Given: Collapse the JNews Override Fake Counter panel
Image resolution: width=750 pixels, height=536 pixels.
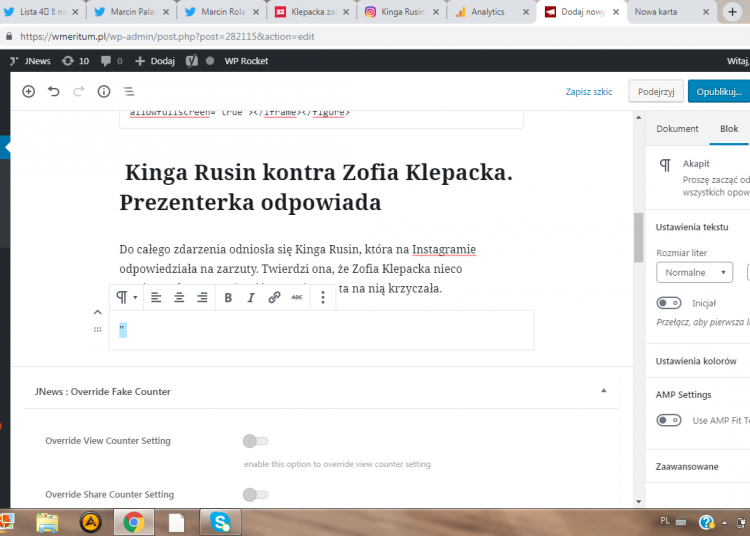Looking at the screenshot, I should [603, 391].
